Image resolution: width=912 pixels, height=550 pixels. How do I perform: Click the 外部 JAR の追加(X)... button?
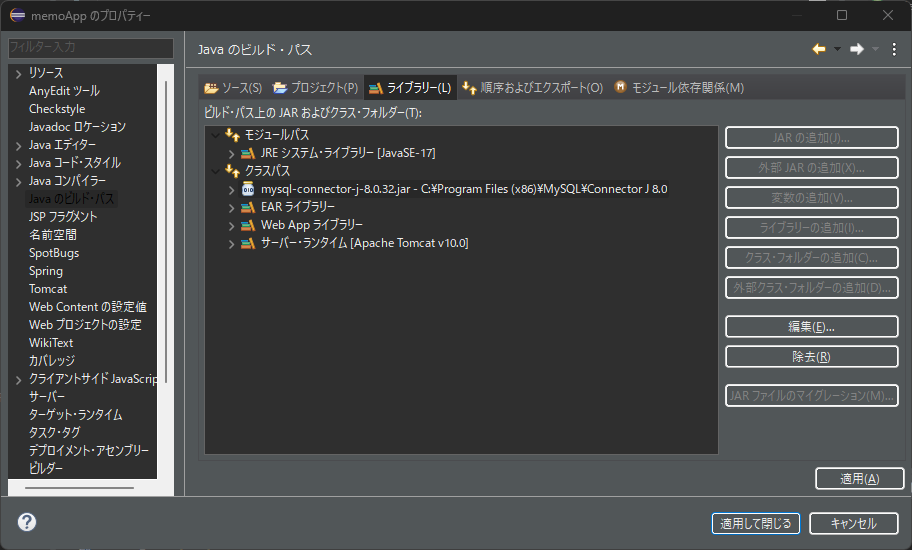[811, 167]
